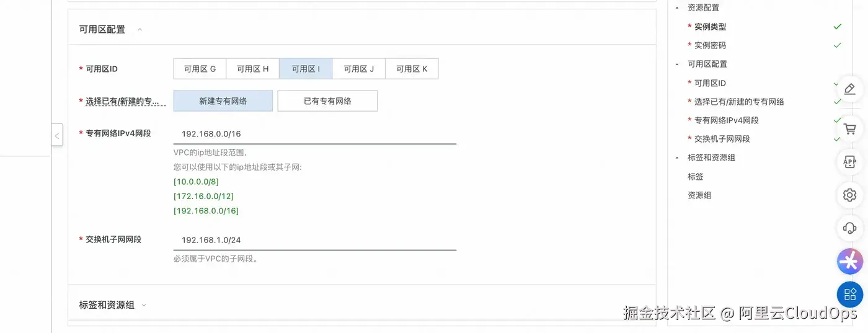Open the purple AI assistant icon
The width and height of the screenshot is (868, 333).
849,261
